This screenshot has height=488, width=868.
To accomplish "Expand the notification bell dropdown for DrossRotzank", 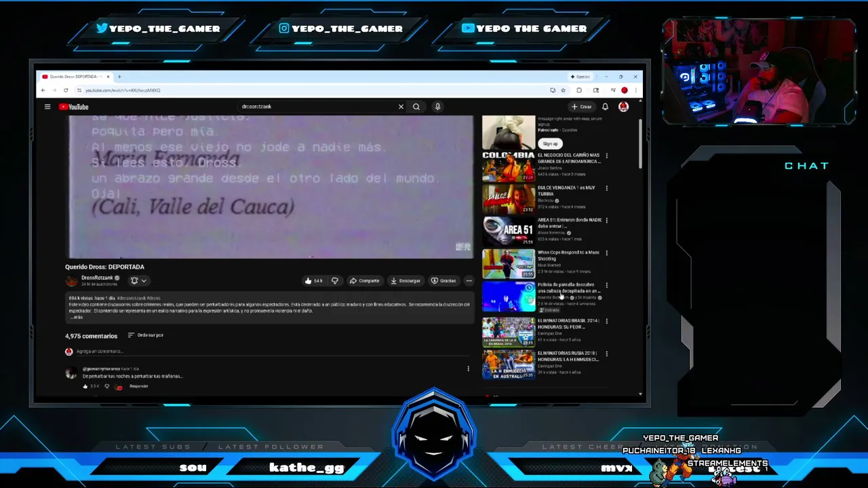I will 138,281.
